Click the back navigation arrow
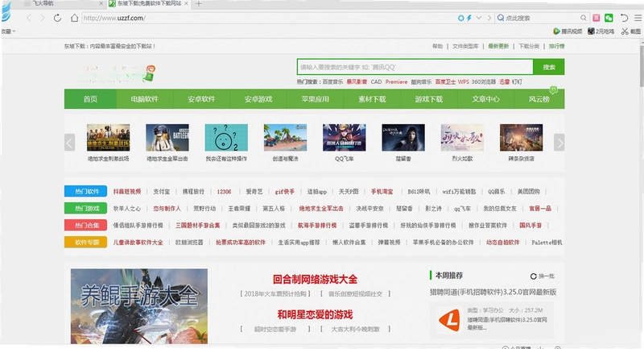The width and height of the screenshot is (644, 349). (x=29, y=18)
